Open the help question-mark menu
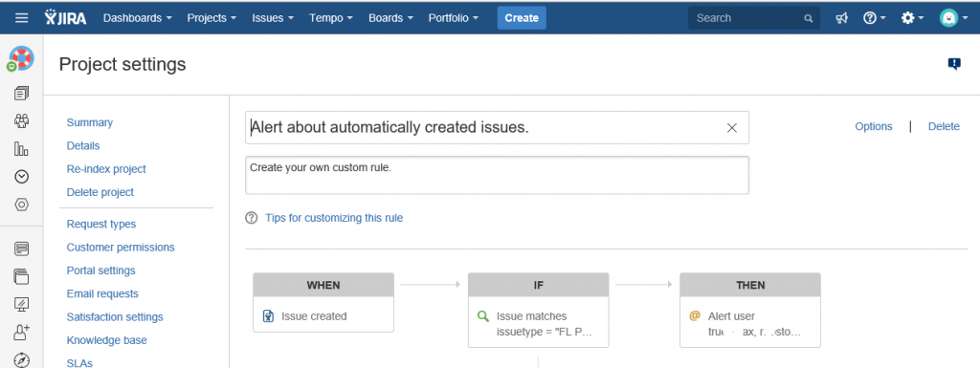 [x=874, y=18]
